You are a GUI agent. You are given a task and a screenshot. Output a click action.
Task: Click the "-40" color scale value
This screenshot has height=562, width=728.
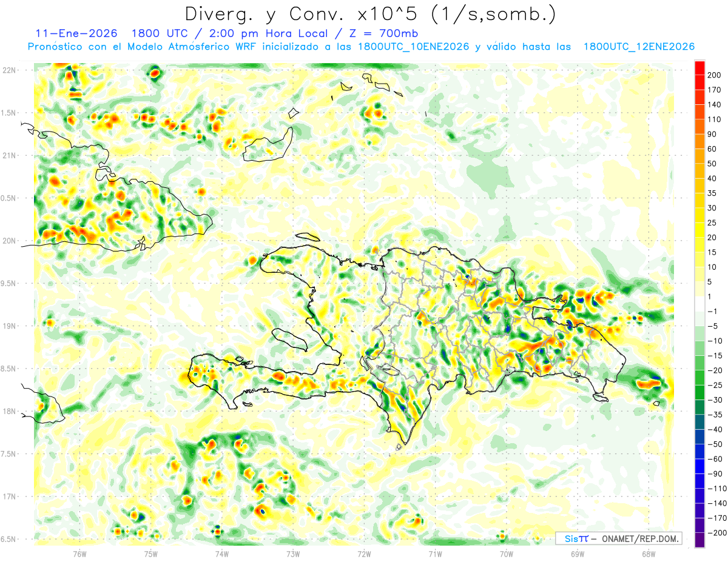[714, 429]
